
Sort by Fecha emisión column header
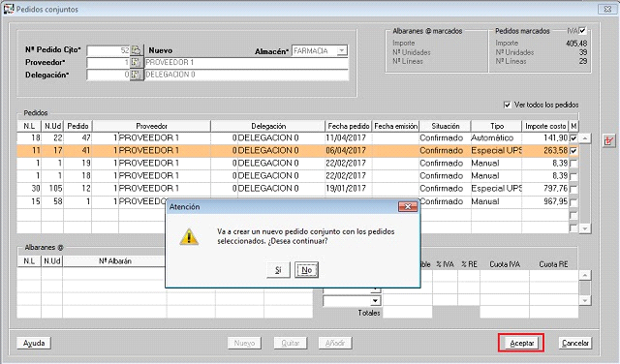[x=396, y=126]
